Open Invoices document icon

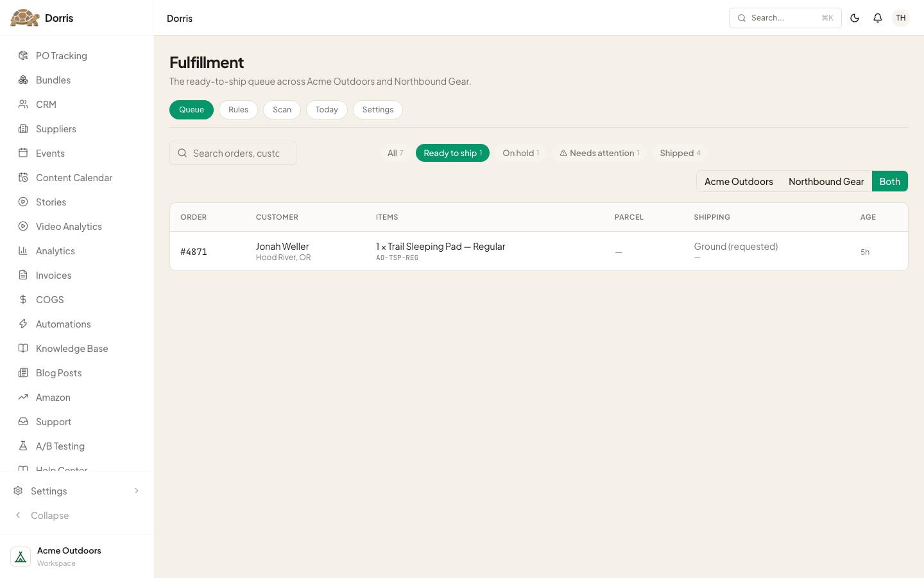coord(23,276)
